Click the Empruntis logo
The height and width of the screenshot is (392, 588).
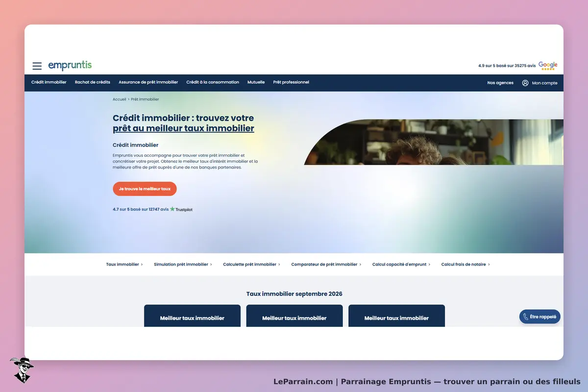(70, 66)
